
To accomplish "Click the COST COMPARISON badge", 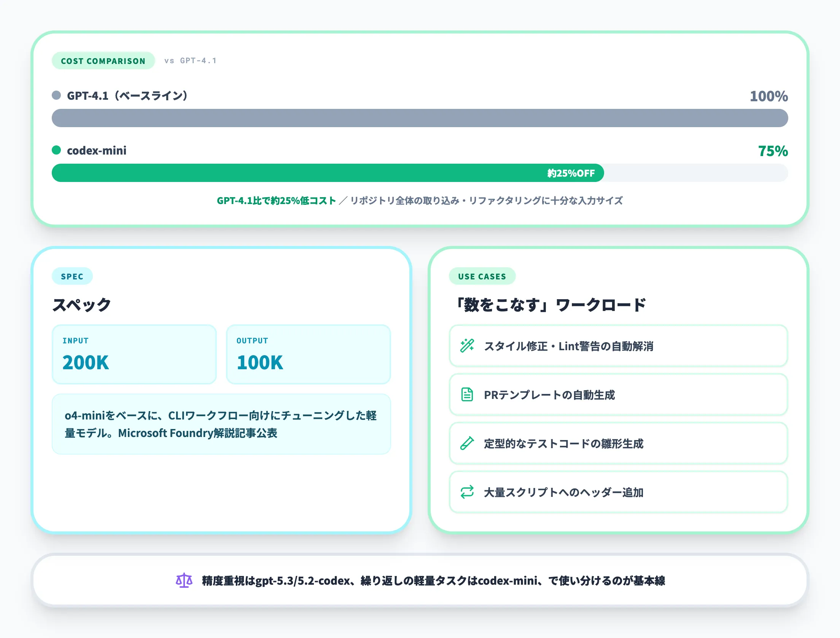I will tap(103, 61).
